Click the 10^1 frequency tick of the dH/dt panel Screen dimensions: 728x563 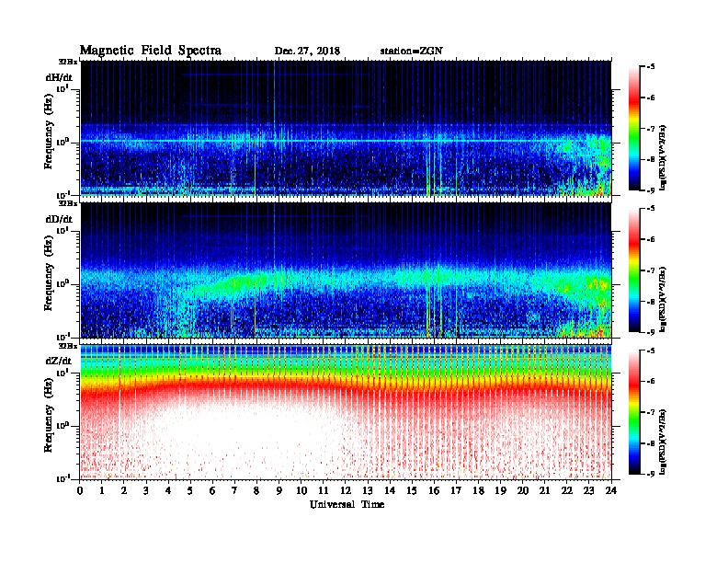coord(63,88)
